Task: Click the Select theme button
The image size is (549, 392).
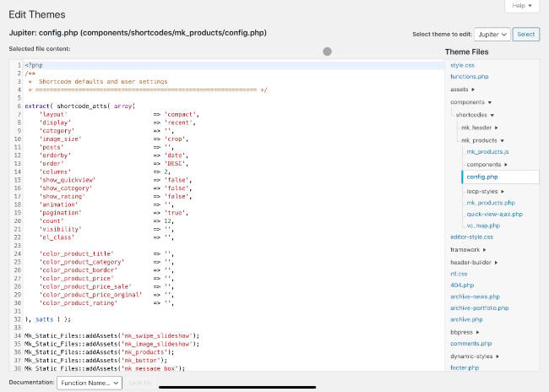Action: pyautogui.click(x=526, y=35)
